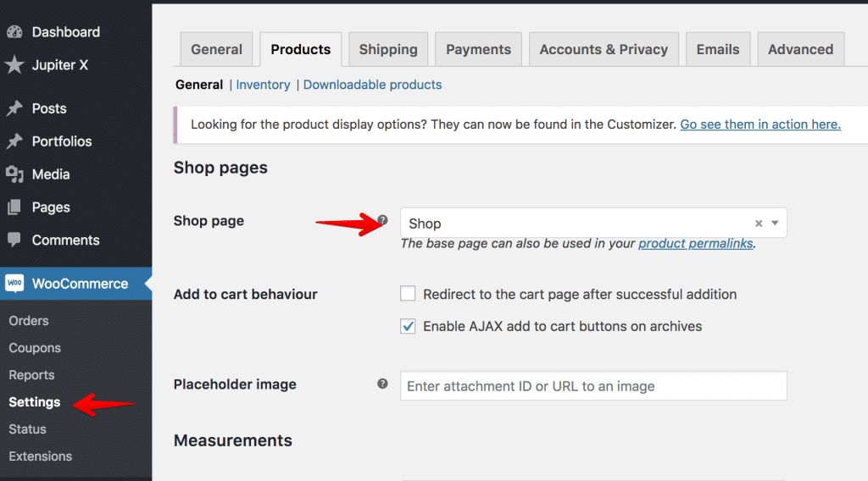Click the Posts pushpin icon
The height and width of the screenshot is (481, 868).
pos(14,108)
